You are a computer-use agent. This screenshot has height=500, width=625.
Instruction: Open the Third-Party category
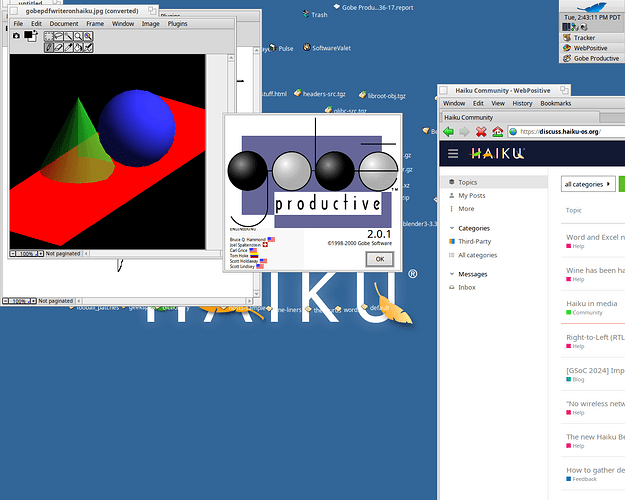pos(474,241)
